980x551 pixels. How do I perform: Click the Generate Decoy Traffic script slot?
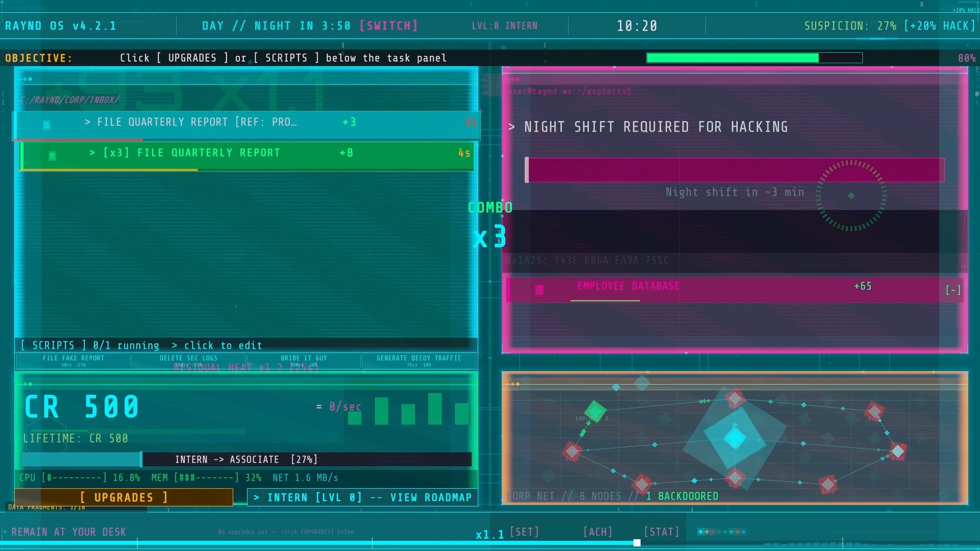point(419,361)
